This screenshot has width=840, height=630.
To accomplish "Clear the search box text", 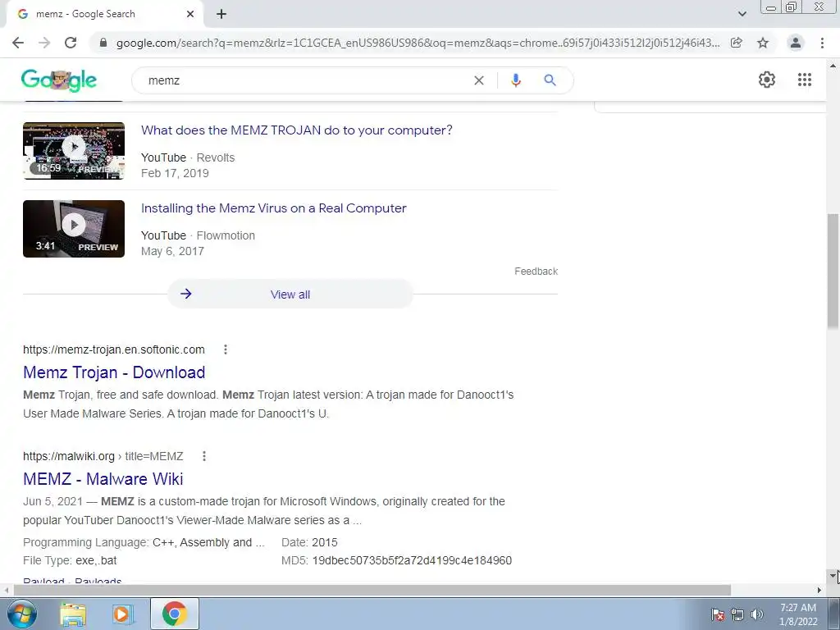I will (x=479, y=80).
